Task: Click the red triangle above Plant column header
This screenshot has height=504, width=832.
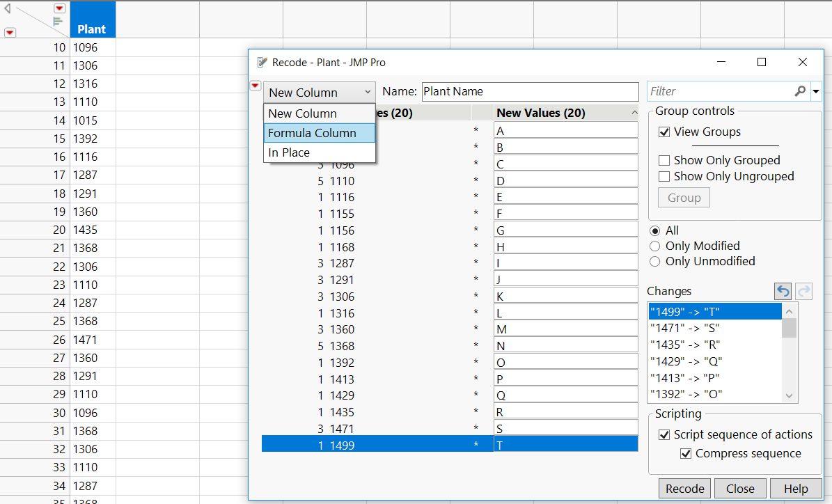Action: (60, 8)
